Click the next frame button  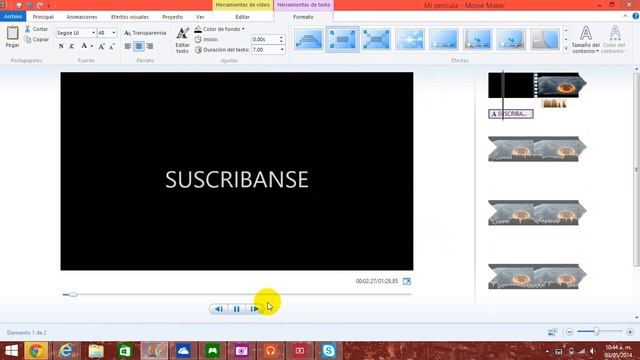tap(254, 309)
